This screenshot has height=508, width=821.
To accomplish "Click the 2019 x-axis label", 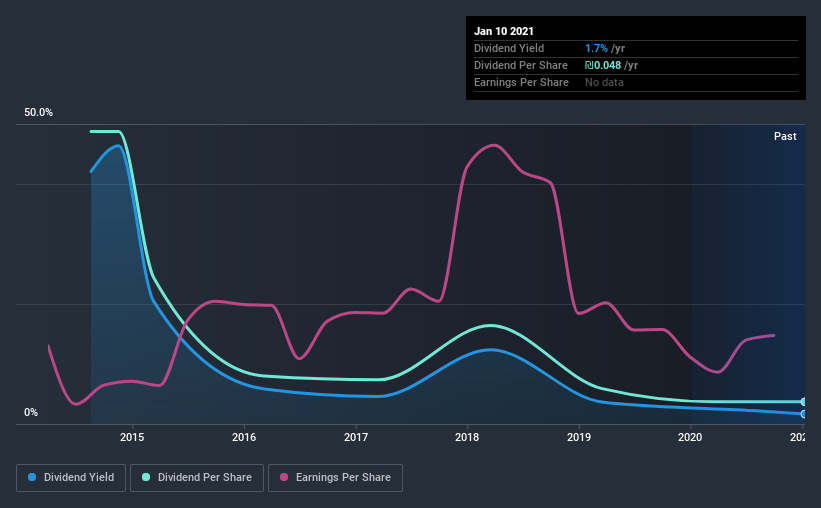I will (x=579, y=437).
